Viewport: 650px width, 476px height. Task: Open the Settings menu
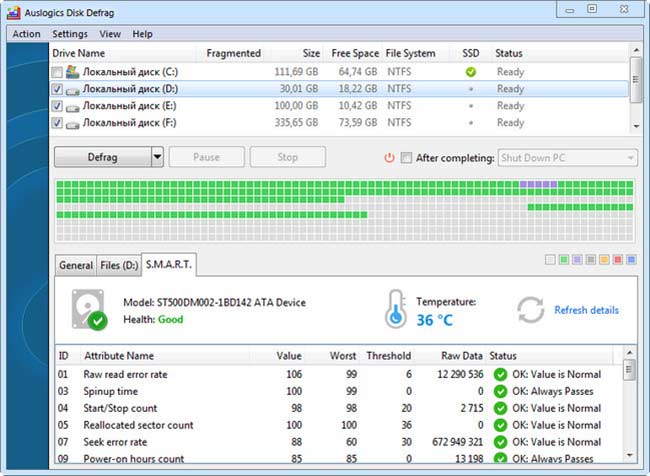click(70, 34)
